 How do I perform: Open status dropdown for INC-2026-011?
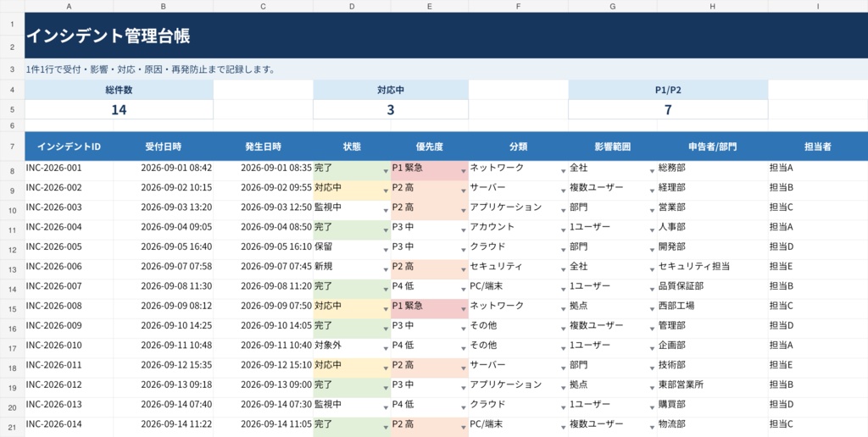click(x=386, y=368)
